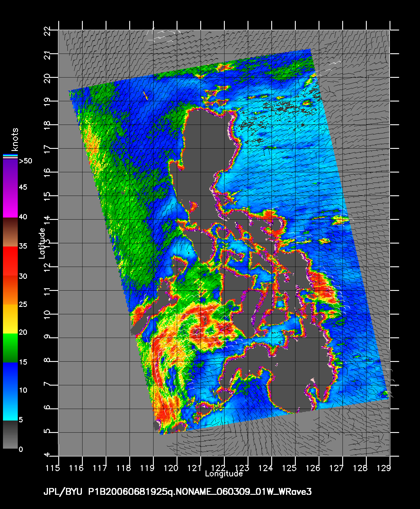Screen dimensions: 420x509
Task: Select the longitude tick label '117'
Action: click(100, 468)
